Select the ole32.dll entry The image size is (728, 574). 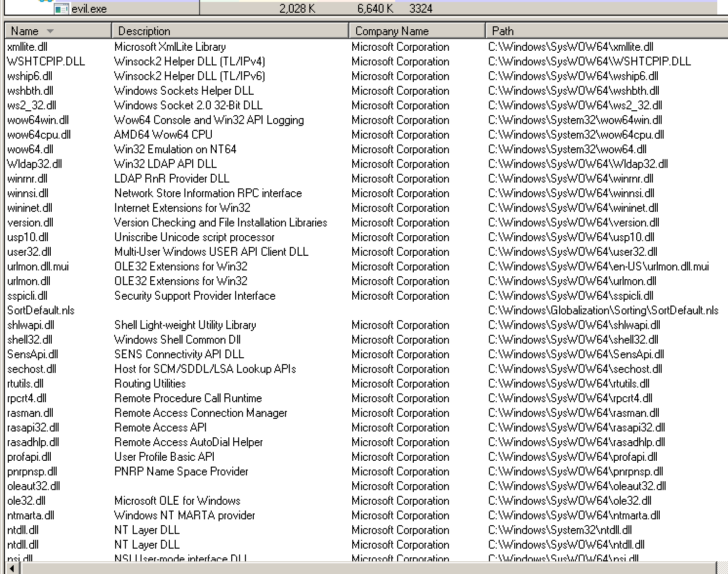point(26,501)
